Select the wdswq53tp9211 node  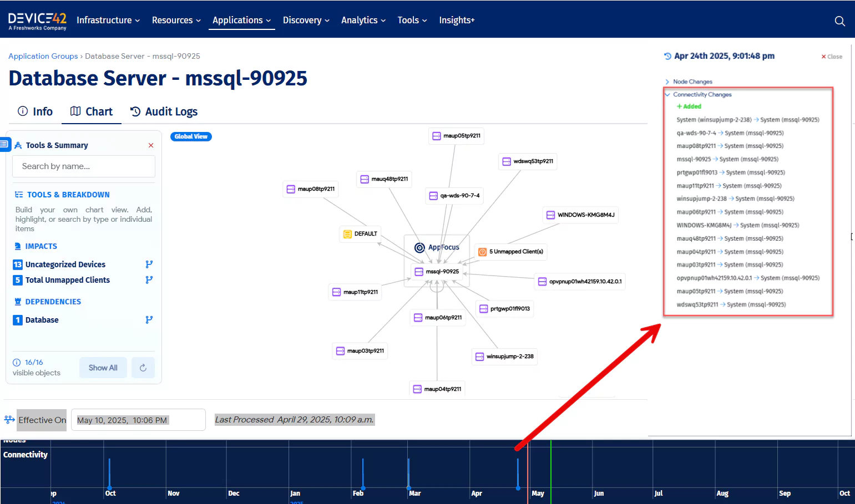528,161
